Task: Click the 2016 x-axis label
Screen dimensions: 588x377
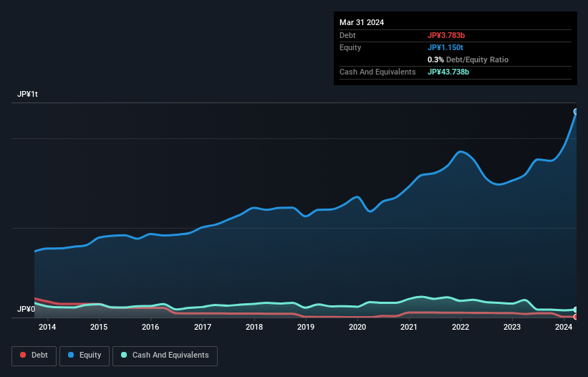Action: click(150, 327)
